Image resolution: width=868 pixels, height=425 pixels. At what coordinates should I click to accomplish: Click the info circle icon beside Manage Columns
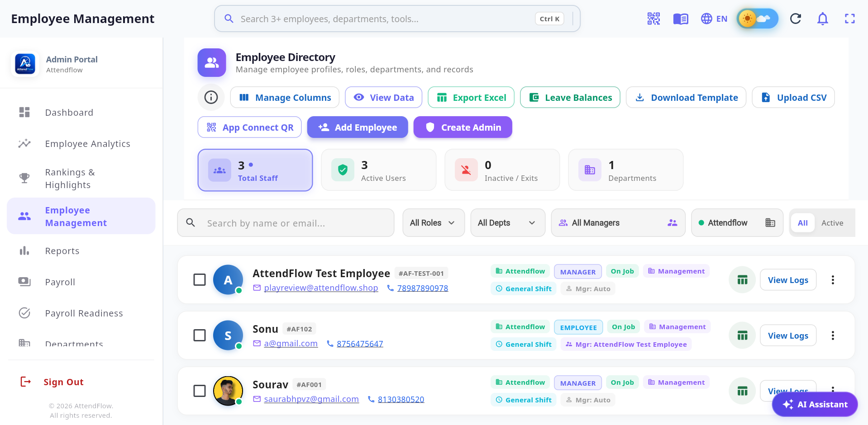click(211, 97)
